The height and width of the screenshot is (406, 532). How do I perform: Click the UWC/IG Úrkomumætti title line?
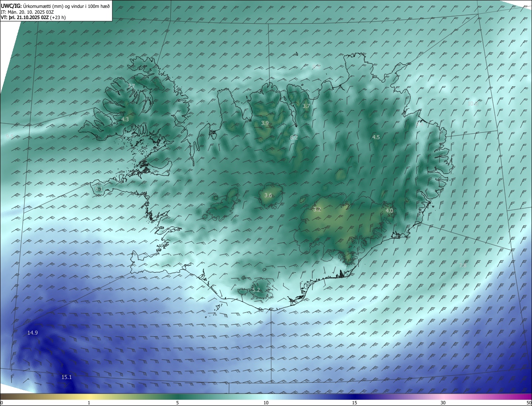coord(56,6)
